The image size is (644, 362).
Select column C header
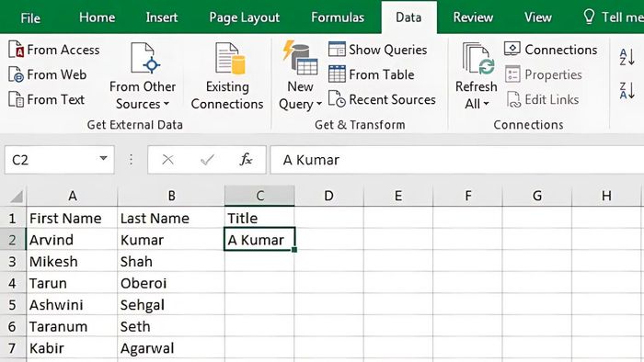tap(259, 196)
